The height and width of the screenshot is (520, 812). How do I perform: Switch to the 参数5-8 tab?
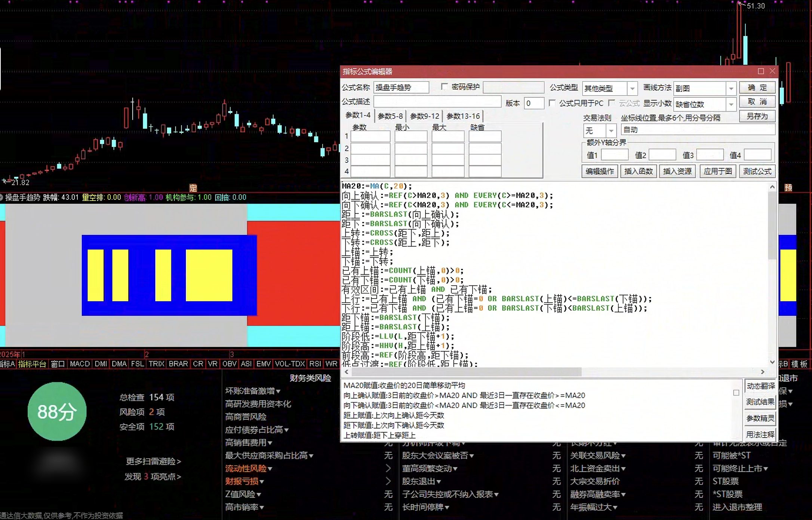[x=390, y=116]
